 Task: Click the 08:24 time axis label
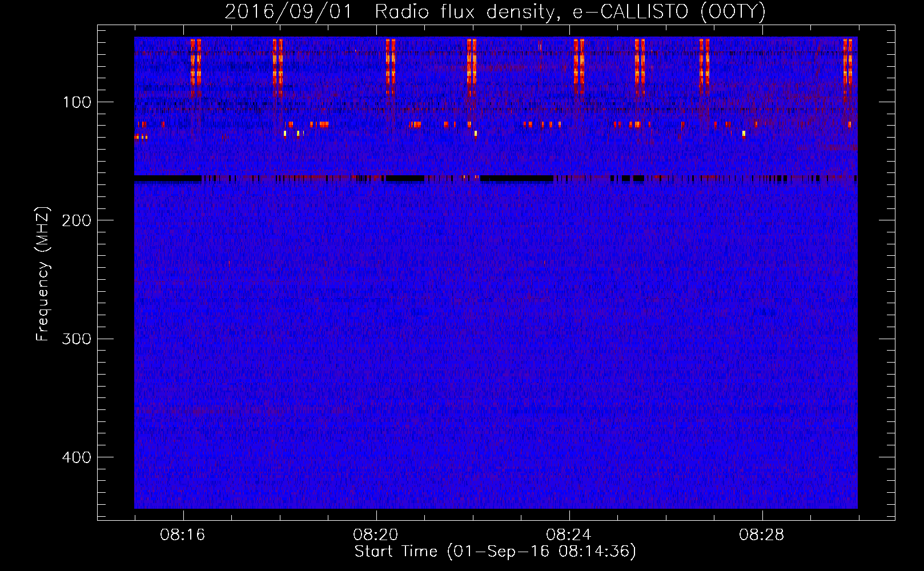[x=569, y=535]
